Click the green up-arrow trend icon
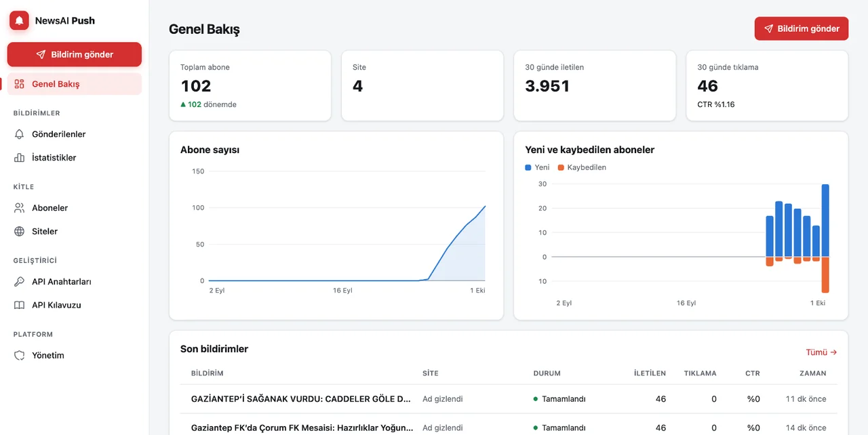This screenshot has width=868, height=435. pos(183,104)
